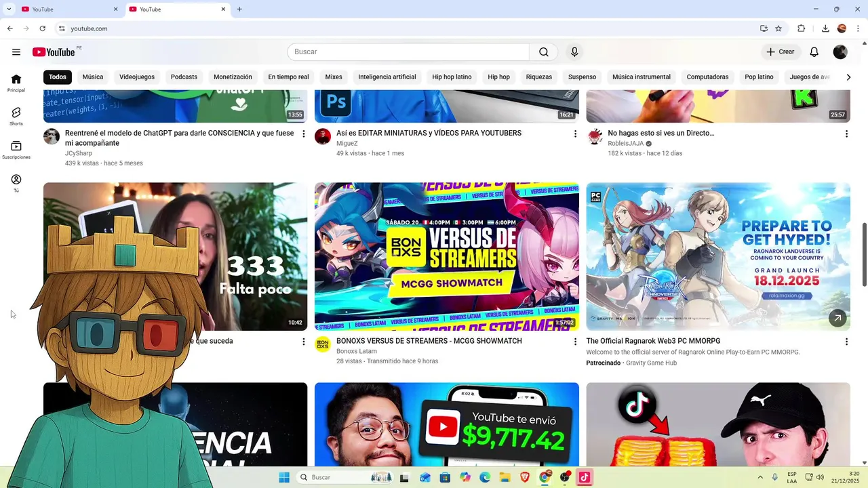The width and height of the screenshot is (868, 488).
Task: Open 'Así es EDITAR MINIATURAS' video title
Action: coord(429,133)
